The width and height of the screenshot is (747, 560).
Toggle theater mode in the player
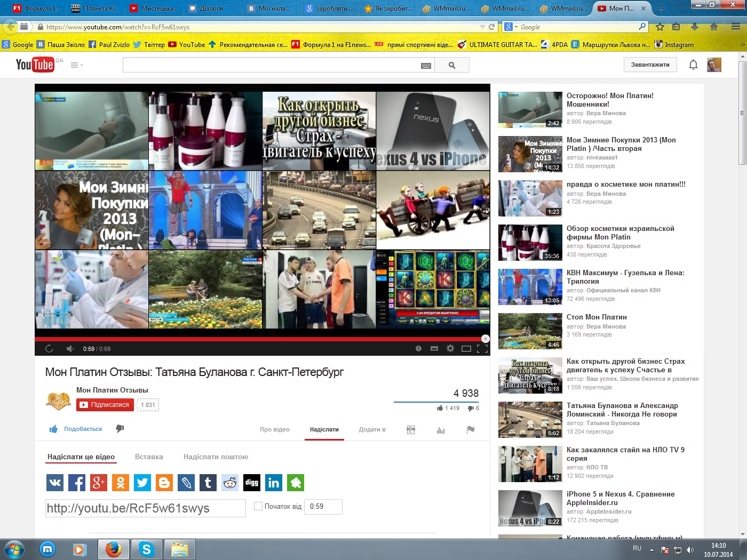click(x=466, y=349)
